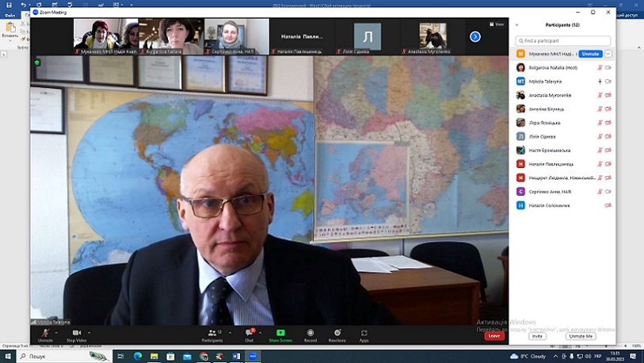Open Task View on taskbar
Viewport: 644px width, 363px height.
tap(120, 357)
